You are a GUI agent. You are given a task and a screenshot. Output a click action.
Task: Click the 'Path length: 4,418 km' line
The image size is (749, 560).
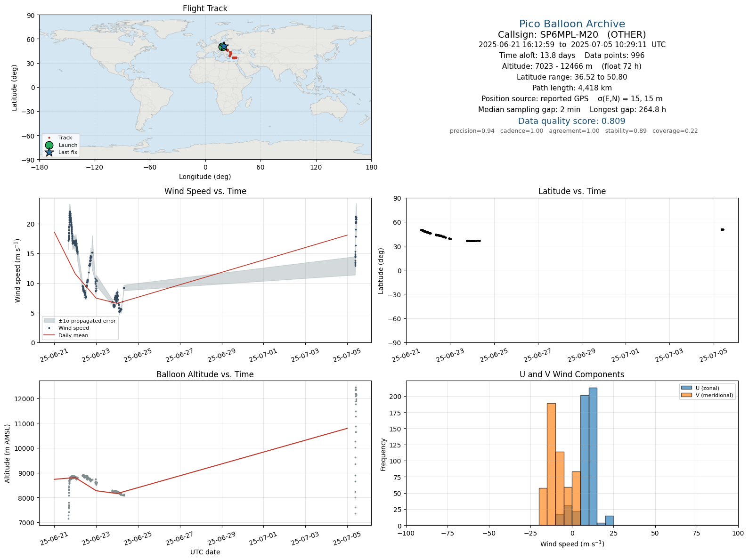pos(572,88)
